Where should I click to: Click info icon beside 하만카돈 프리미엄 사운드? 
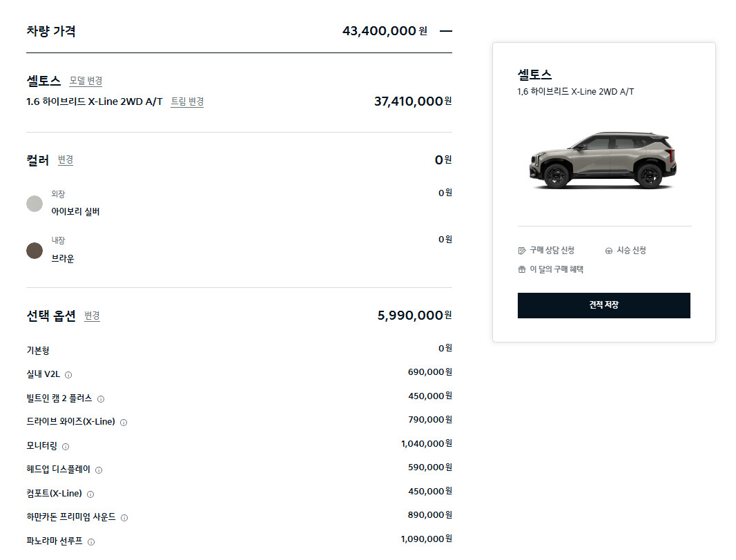tap(124, 518)
